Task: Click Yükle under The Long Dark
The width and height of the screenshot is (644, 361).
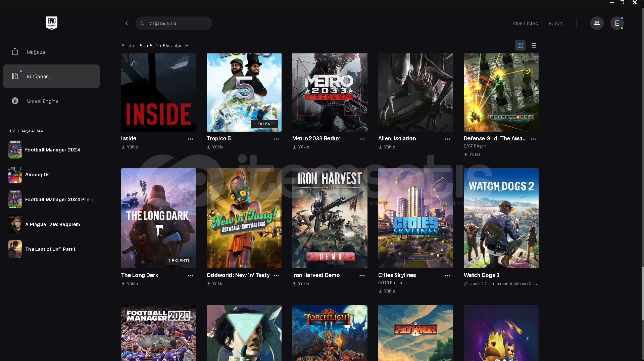Action: point(130,284)
